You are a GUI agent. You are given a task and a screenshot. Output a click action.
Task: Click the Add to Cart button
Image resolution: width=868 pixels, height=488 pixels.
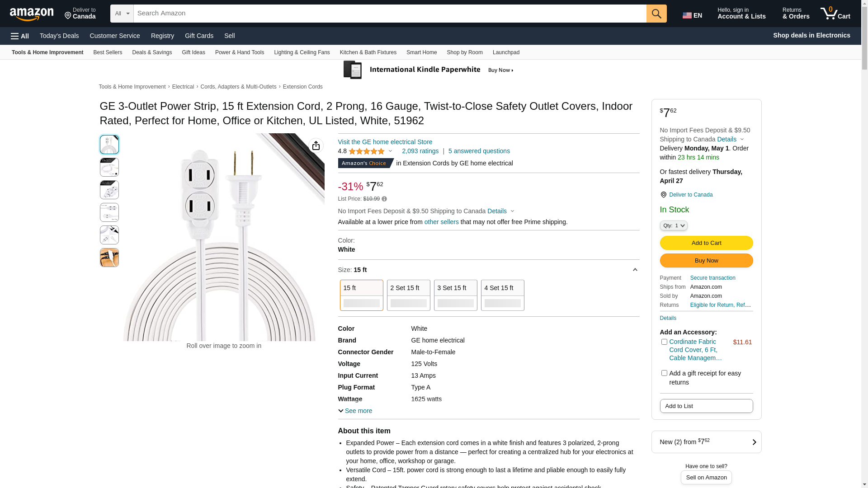pyautogui.click(x=706, y=243)
